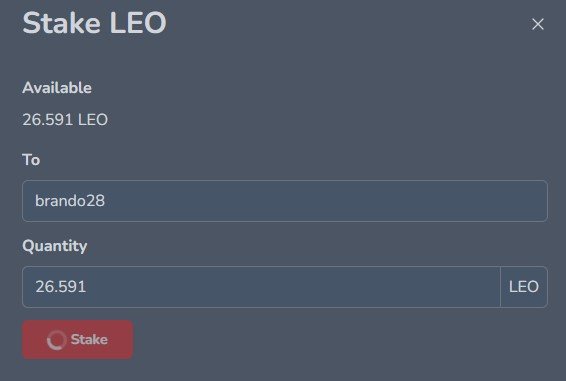
Task: Focus the Quantity amount input field
Action: (x=261, y=287)
